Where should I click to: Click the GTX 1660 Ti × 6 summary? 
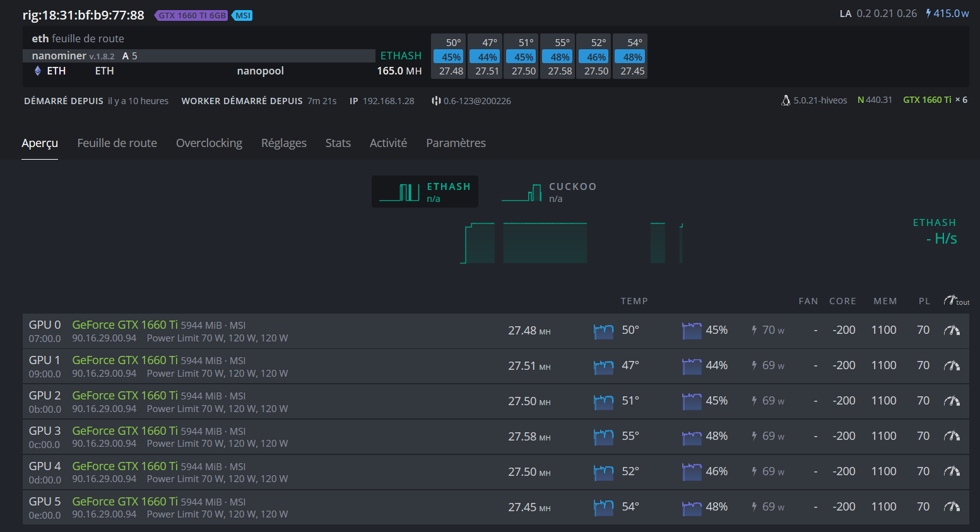[935, 100]
